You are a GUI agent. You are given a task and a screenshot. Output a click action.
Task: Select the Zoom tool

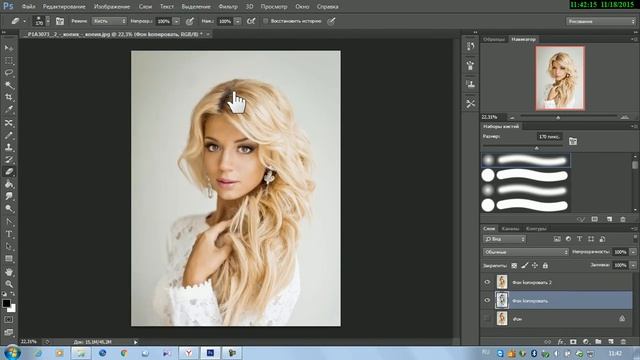click(9, 284)
